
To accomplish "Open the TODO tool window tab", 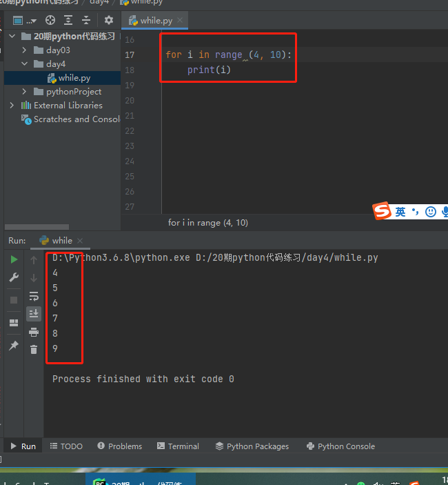I will coord(66,446).
